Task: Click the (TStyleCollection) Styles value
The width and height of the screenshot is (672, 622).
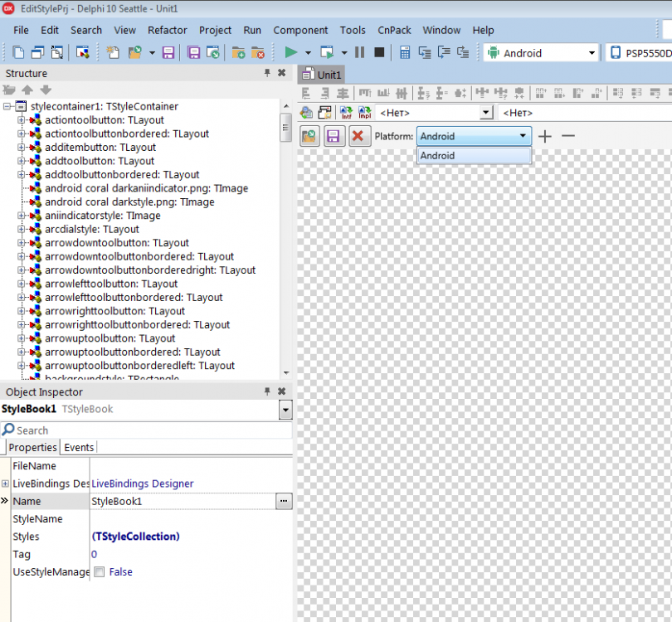Action: [135, 537]
